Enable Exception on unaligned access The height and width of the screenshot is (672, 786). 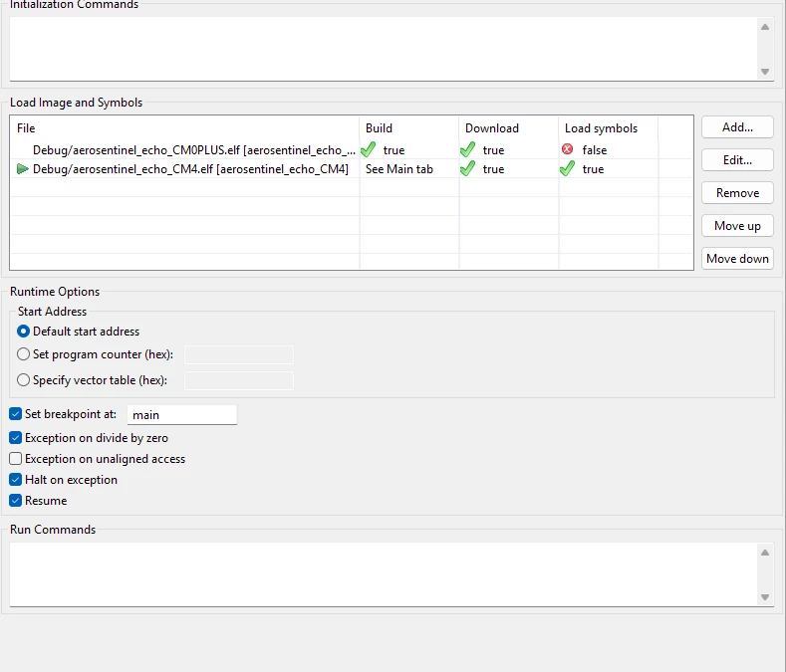click(x=16, y=459)
